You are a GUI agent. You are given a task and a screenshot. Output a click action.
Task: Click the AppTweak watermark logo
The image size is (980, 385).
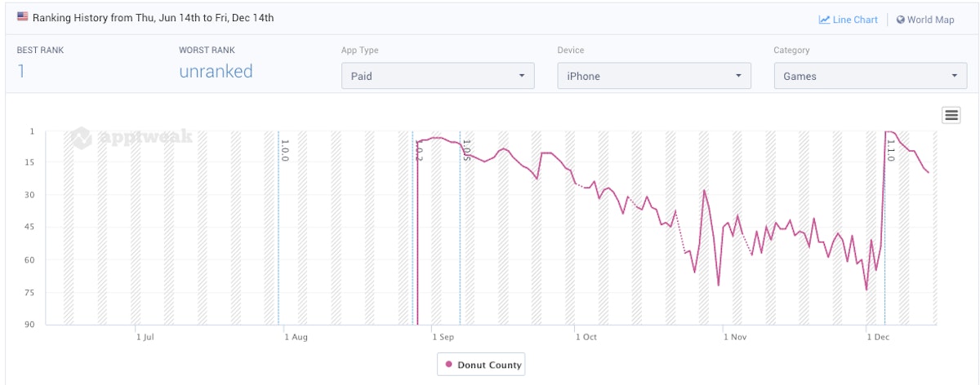[x=131, y=137]
